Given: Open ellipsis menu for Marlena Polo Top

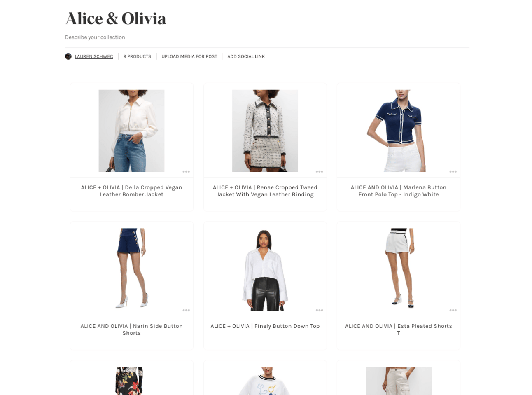Looking at the screenshot, I should (x=453, y=172).
